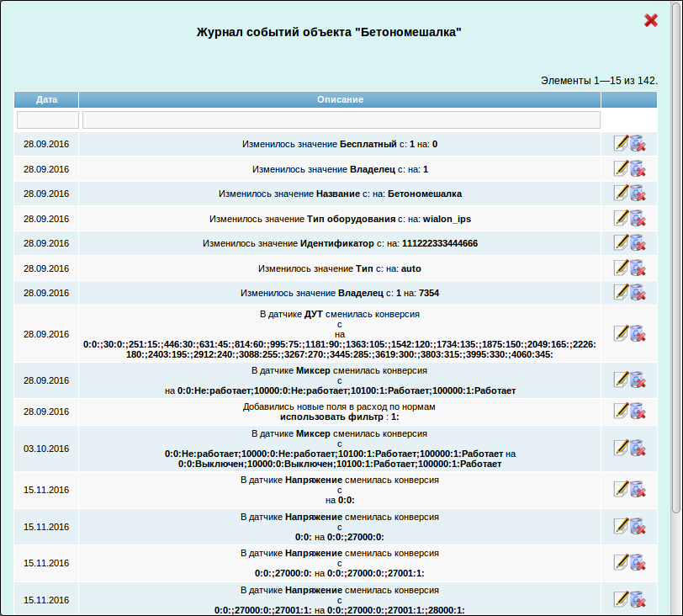Delete the "Бесплатный" value change entry
This screenshot has height=616, width=683.
[638, 144]
